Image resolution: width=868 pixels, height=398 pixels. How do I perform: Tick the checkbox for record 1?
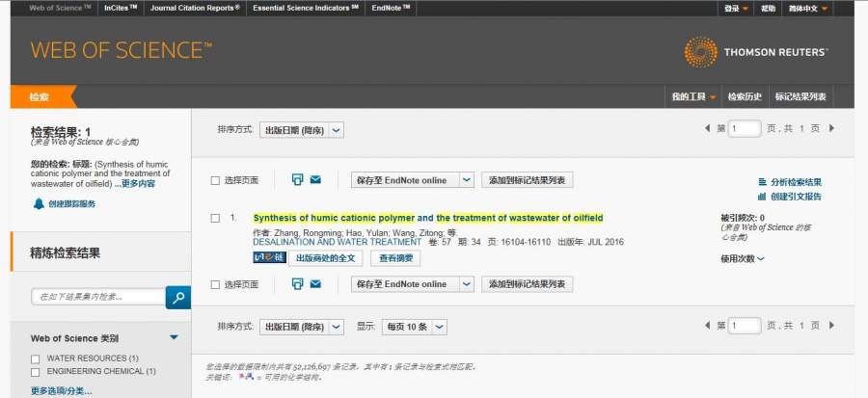click(215, 218)
